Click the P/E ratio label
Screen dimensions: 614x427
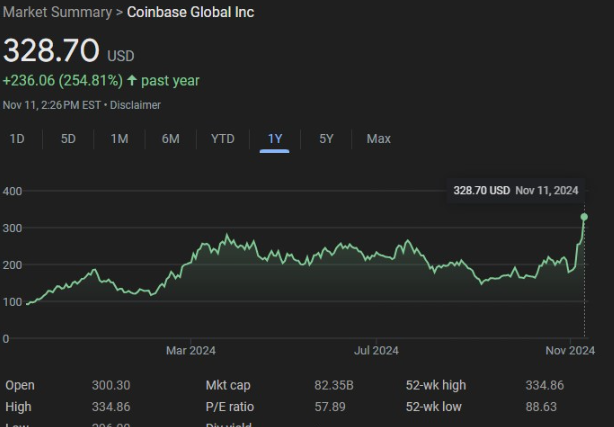230,407
